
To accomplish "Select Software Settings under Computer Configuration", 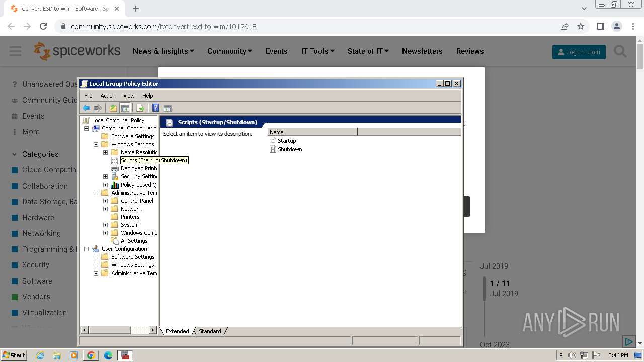I will [x=133, y=136].
